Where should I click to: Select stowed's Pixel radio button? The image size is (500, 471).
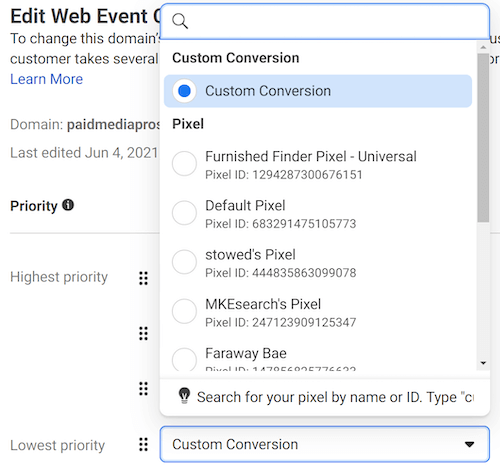pyautogui.click(x=184, y=262)
